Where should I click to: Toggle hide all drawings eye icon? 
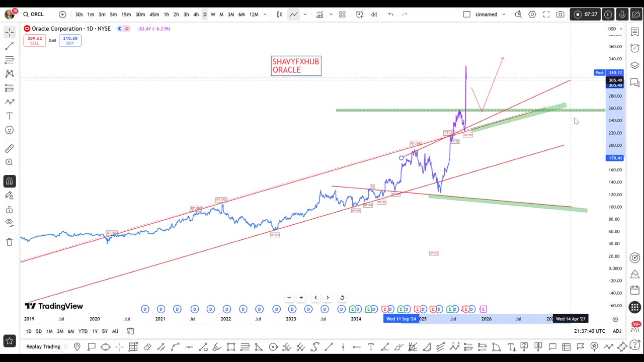tap(9, 223)
